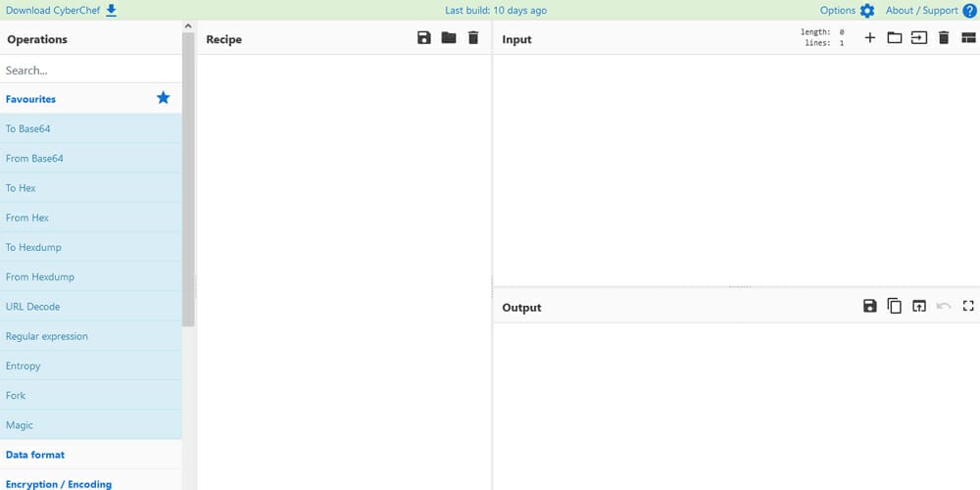The height and width of the screenshot is (490, 980).
Task: Expand the Encryption / Encoding category
Action: (59, 483)
